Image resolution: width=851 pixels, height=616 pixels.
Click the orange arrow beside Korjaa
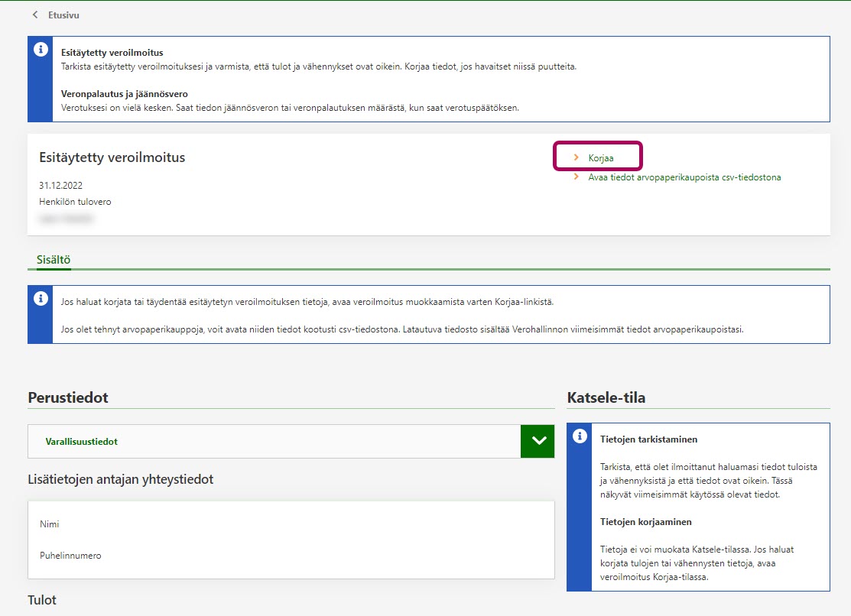577,157
